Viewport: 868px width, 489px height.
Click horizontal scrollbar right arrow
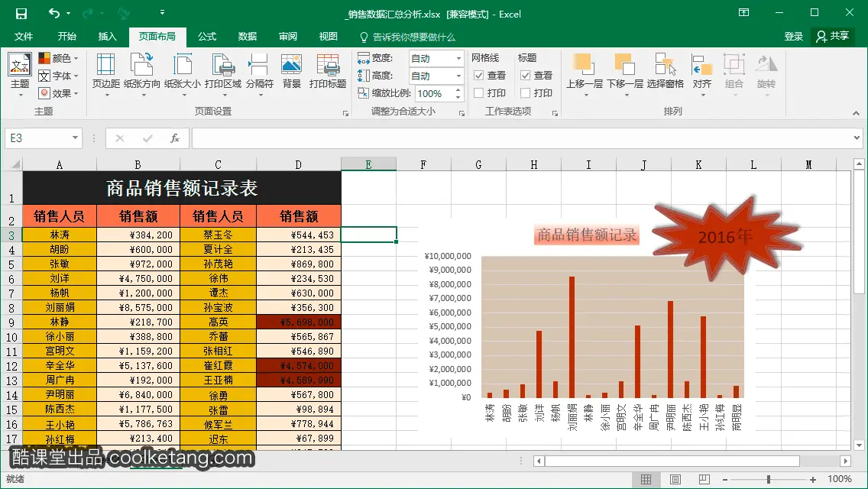click(845, 461)
